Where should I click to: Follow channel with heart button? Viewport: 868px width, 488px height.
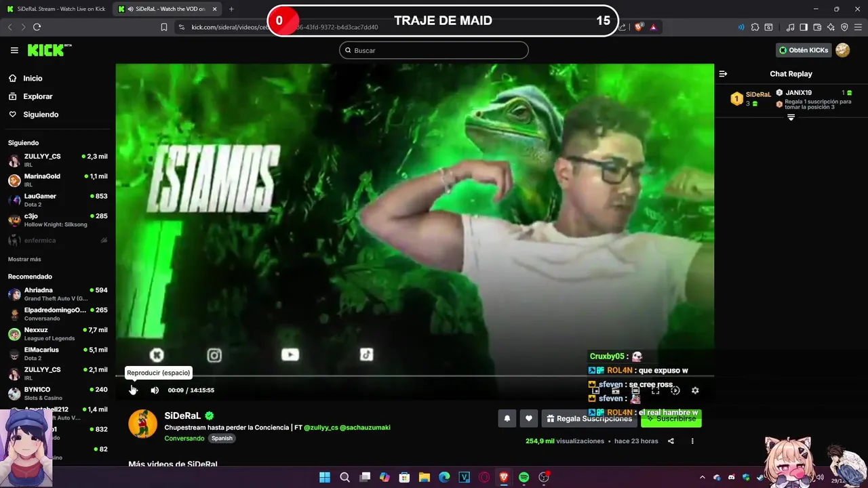pyautogui.click(x=529, y=419)
